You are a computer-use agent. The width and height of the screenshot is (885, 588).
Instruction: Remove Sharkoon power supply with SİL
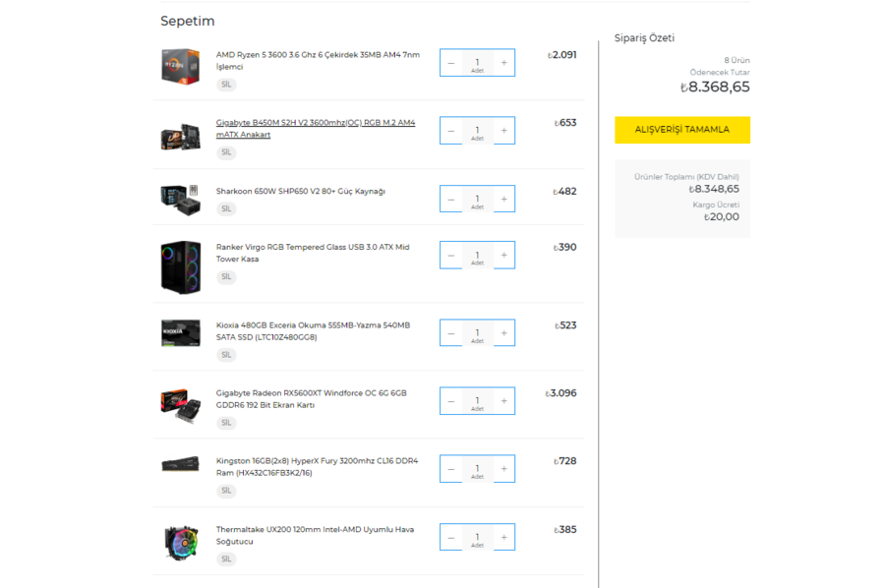coord(226,208)
